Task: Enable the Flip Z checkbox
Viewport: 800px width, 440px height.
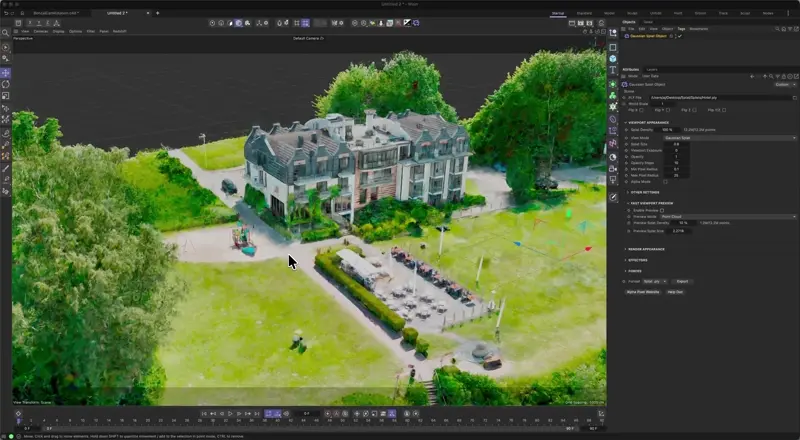Action: pos(695,110)
